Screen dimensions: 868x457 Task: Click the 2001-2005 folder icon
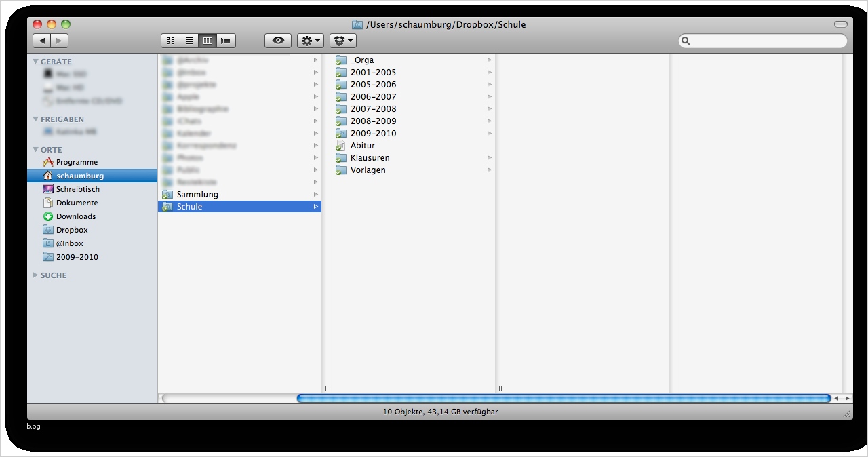[341, 73]
